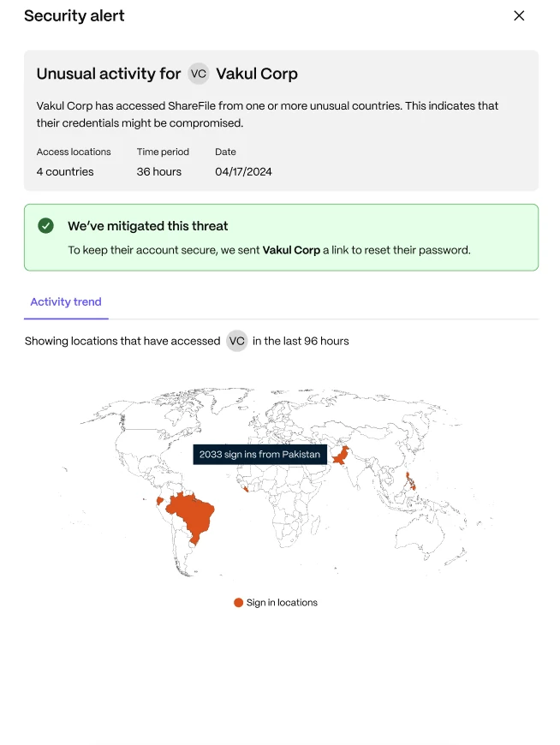Expand the Access locations detail
The image size is (560, 745).
[x=74, y=152]
